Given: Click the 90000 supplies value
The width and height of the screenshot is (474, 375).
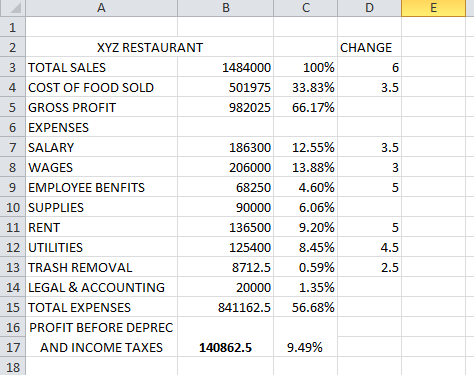Looking at the screenshot, I should click(x=226, y=207).
